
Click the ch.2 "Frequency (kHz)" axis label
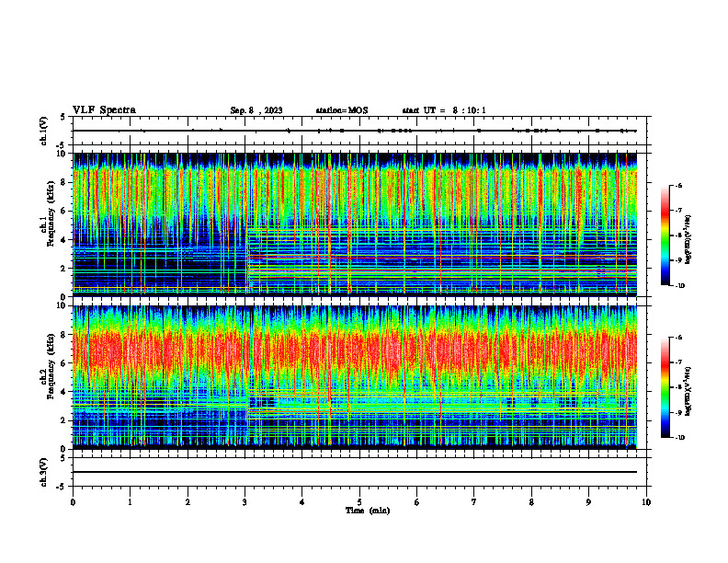point(51,366)
